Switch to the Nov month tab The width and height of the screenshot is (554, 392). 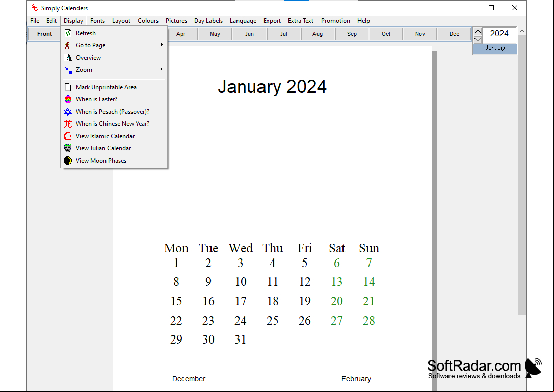click(420, 34)
